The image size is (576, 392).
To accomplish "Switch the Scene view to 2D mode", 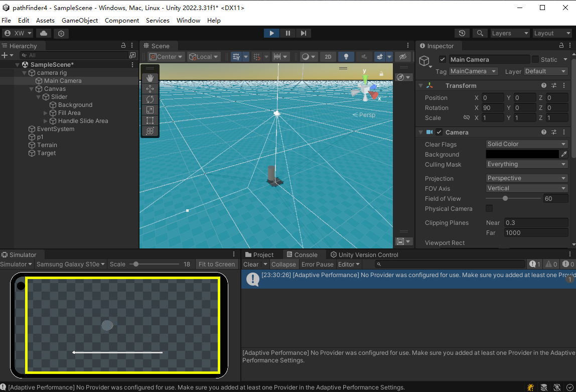I will pos(328,57).
